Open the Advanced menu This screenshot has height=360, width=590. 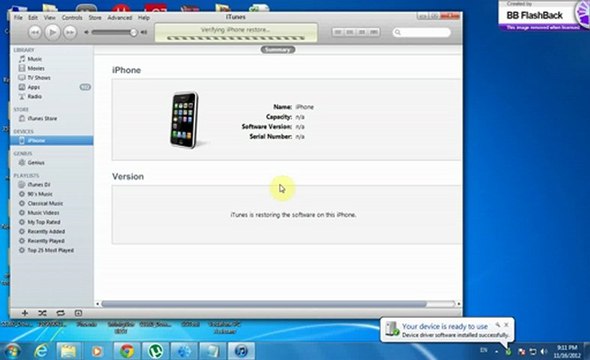(x=120, y=18)
